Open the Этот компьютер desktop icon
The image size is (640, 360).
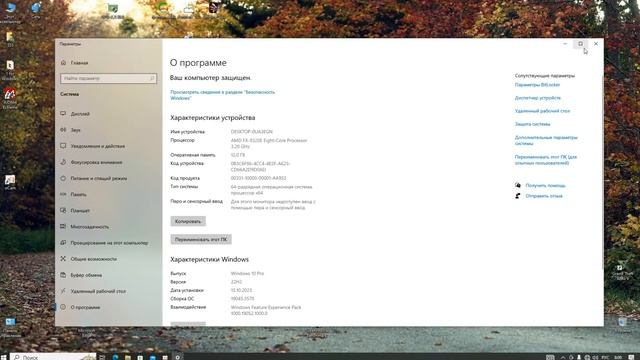click(10, 11)
